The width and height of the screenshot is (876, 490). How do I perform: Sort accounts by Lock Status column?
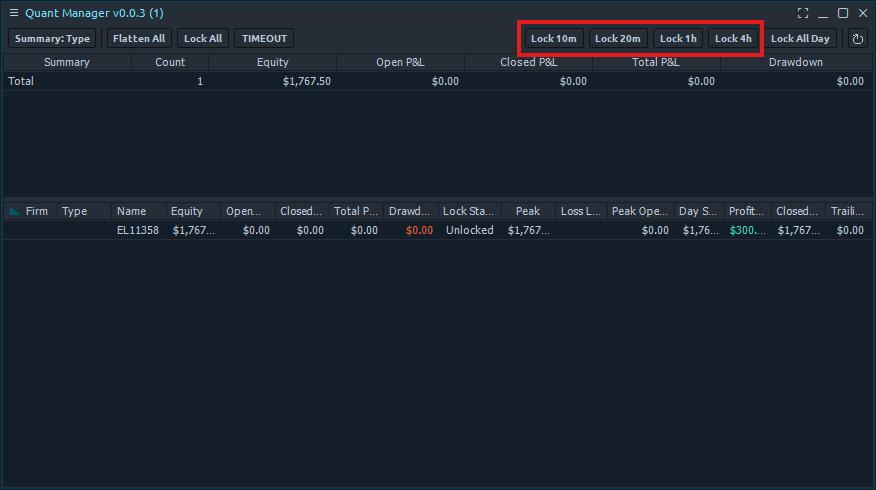468,211
